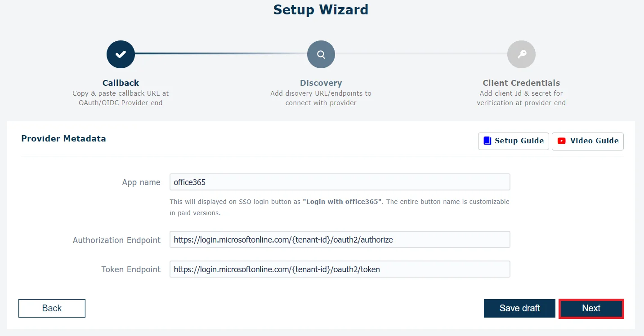Click into the Authorization Endpoint field
Screen dimensions: 644x336
(x=340, y=239)
